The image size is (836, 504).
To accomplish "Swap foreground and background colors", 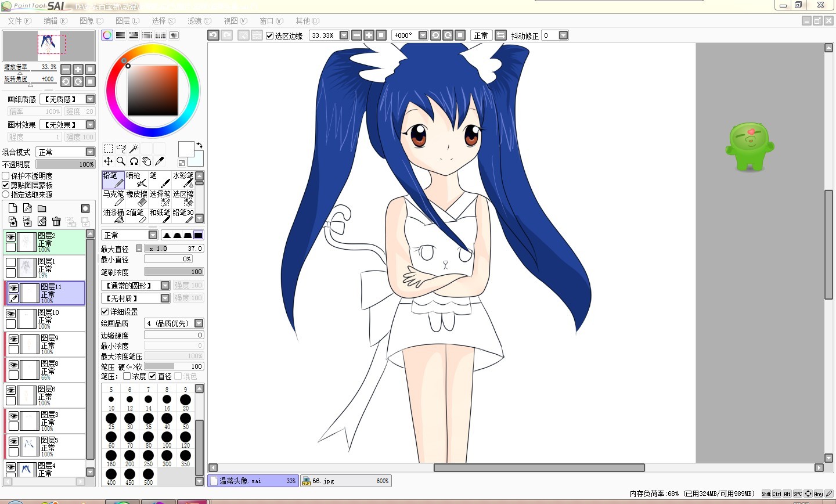I will (200, 145).
